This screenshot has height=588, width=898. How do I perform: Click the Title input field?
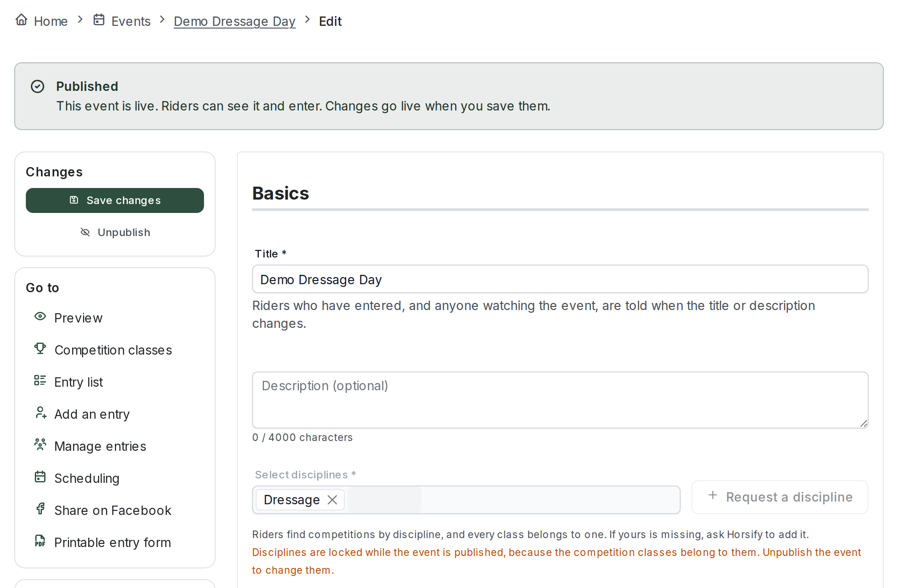[560, 279]
